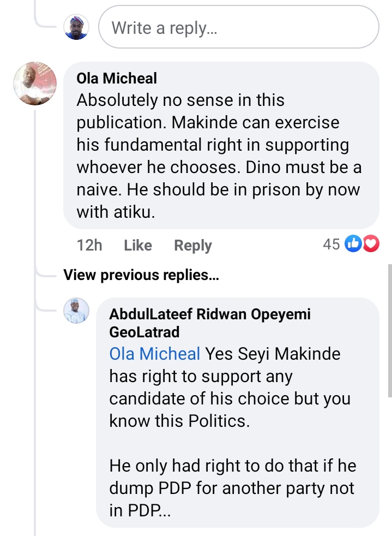Screen dimensions: 392x536
Task: Click the blue thumbs-up reaction icon
Action: [x=354, y=245]
